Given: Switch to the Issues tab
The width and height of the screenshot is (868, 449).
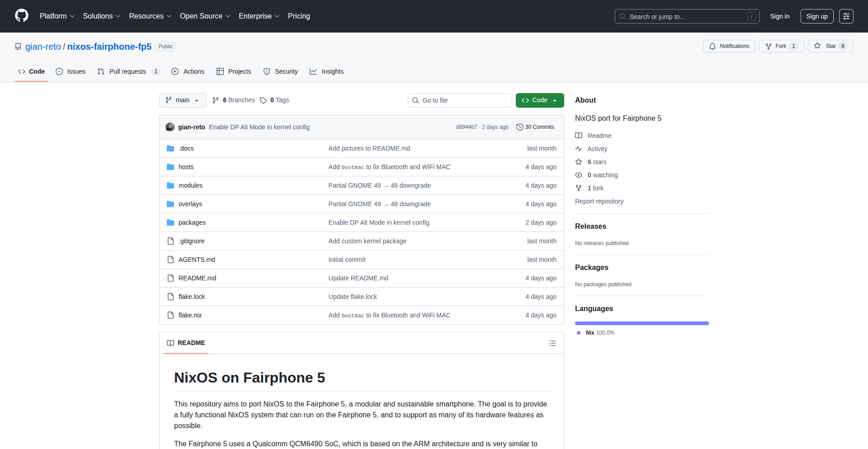Looking at the screenshot, I should [71, 71].
